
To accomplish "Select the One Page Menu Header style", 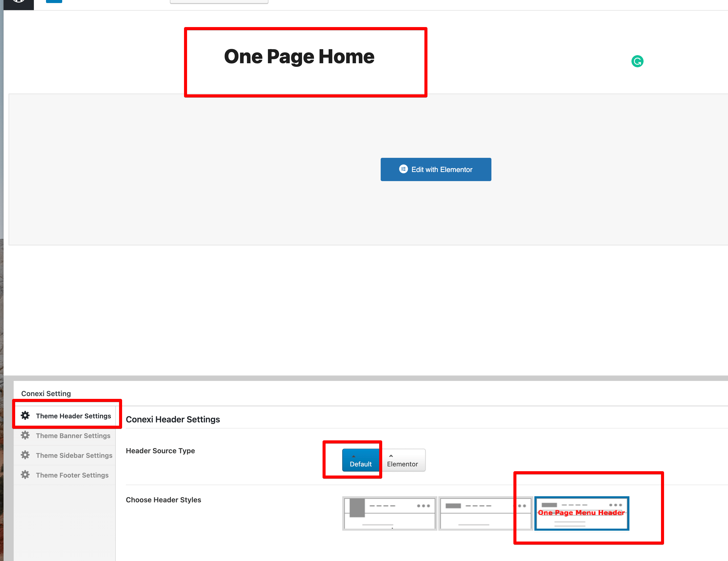I will [581, 513].
